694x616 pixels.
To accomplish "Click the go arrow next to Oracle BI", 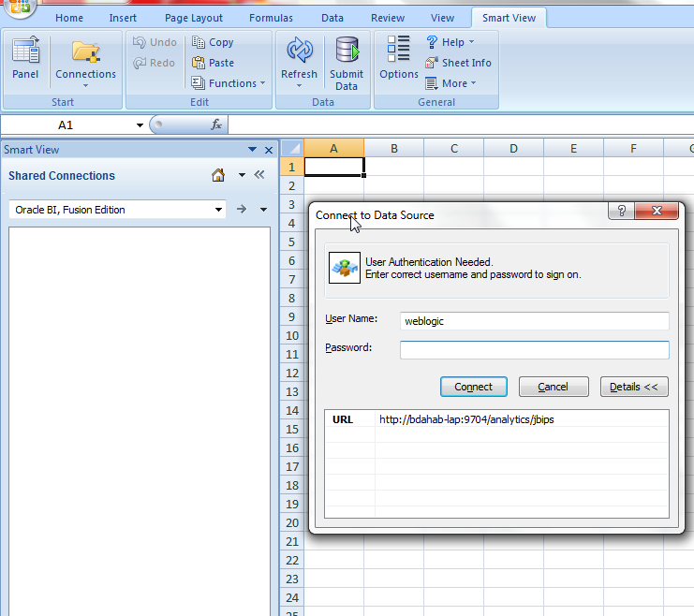I will coord(242,209).
